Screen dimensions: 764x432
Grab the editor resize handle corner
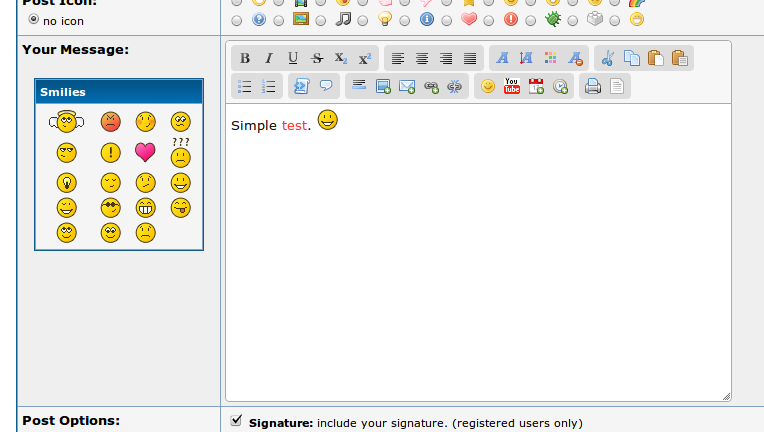coord(726,396)
